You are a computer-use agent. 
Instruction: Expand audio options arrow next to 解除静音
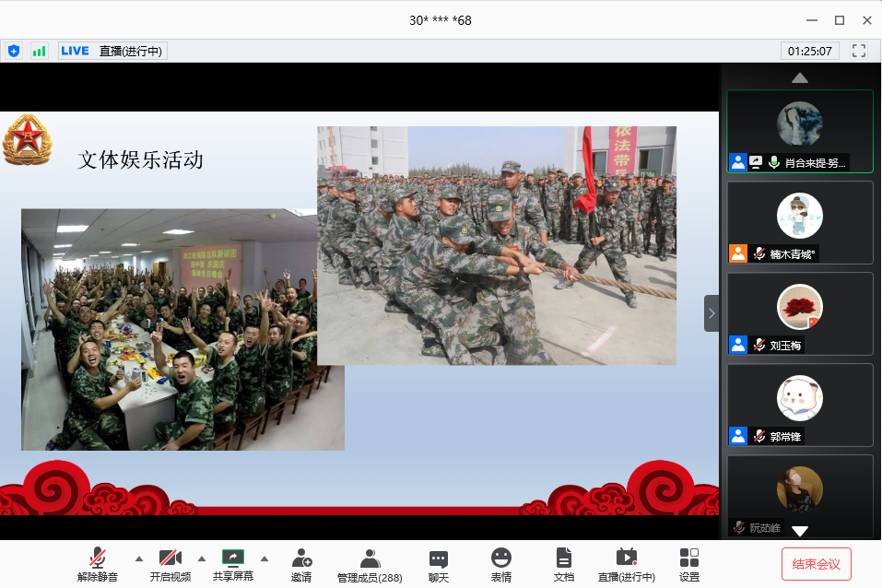(x=139, y=558)
